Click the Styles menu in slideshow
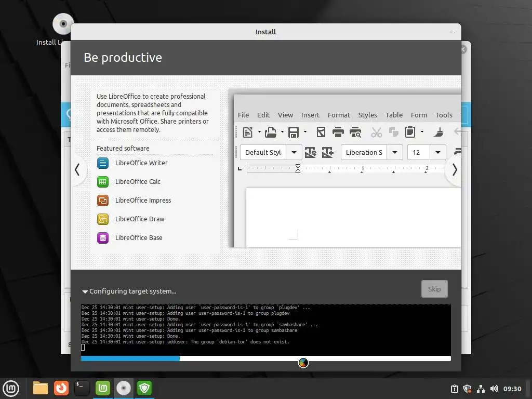Screen dimensions: 532x399 368,115
